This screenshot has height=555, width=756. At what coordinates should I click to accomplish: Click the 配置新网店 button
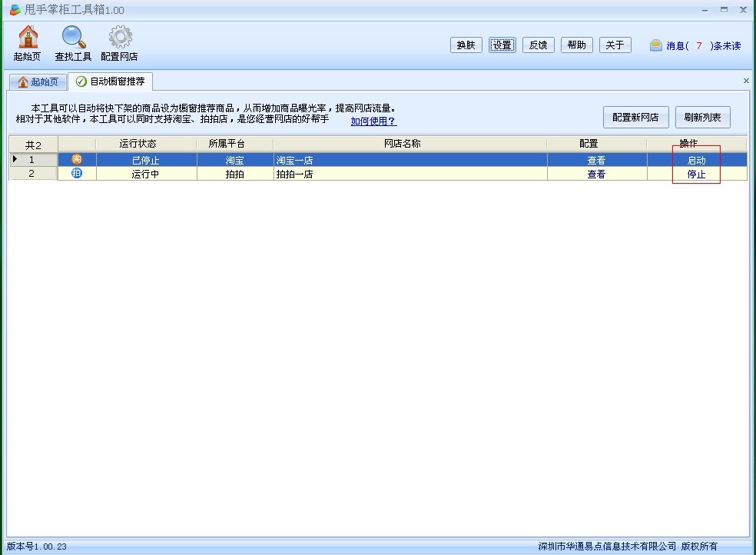[635, 117]
